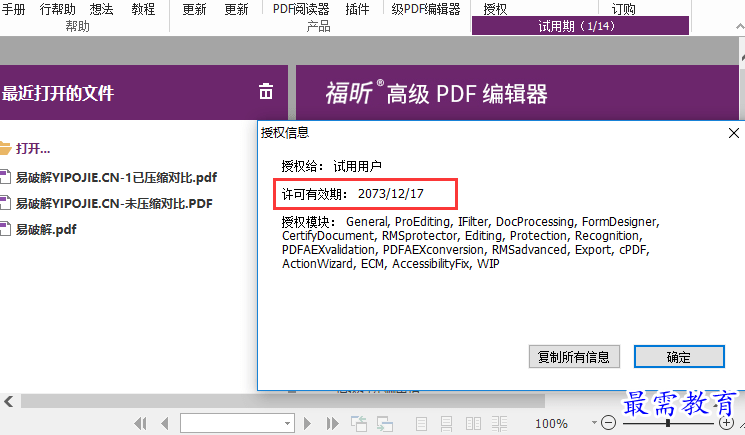This screenshot has height=435, width=745.
Task: Click file icon beside 易破解YIPOJIE.CN-未压缩对比.PDF
Action: coord(5,204)
